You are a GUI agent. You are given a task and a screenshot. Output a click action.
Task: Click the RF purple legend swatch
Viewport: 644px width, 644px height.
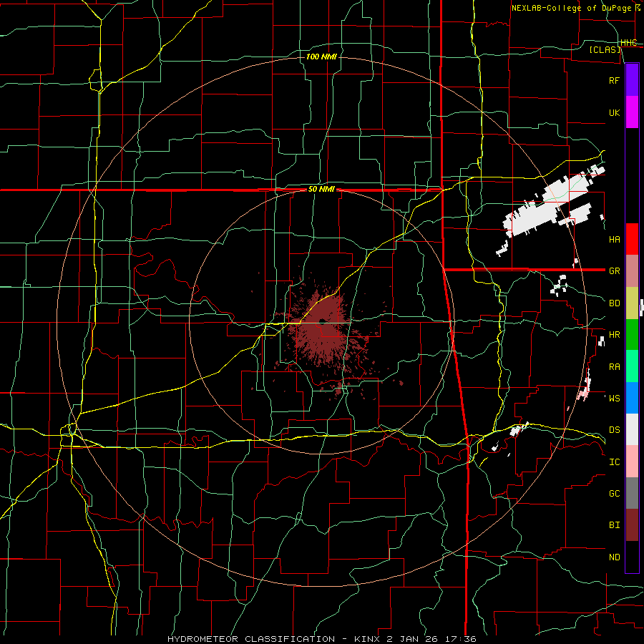coord(632,80)
